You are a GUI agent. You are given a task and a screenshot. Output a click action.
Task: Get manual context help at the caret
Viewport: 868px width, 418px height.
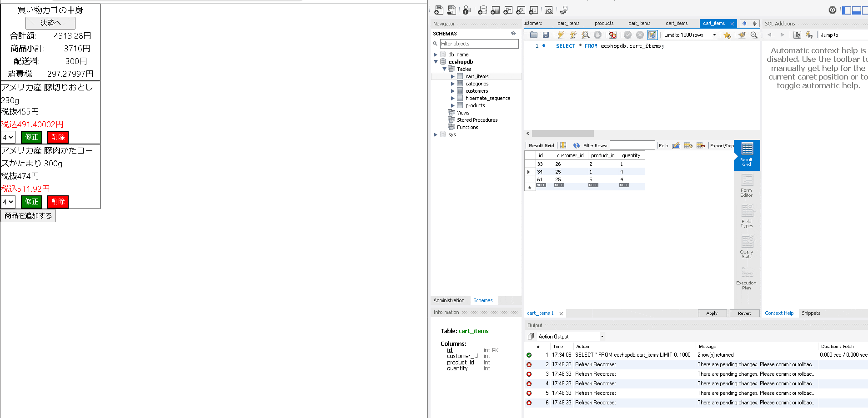[798, 35]
